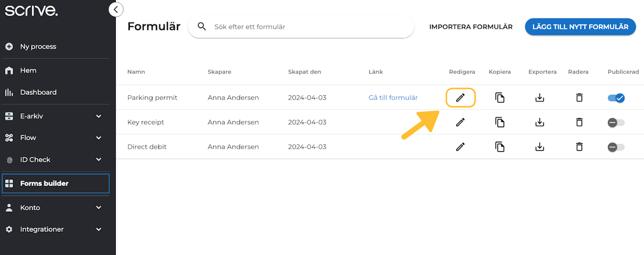Screen dimensions: 644x255
Task: Select Forms builder in sidebar
Action: click(x=44, y=183)
